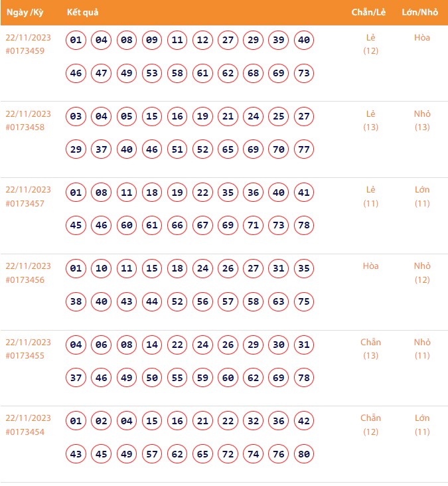This screenshot has width=448, height=486.
Task: Click ball 73 in draw #0173459
Action: tap(304, 73)
